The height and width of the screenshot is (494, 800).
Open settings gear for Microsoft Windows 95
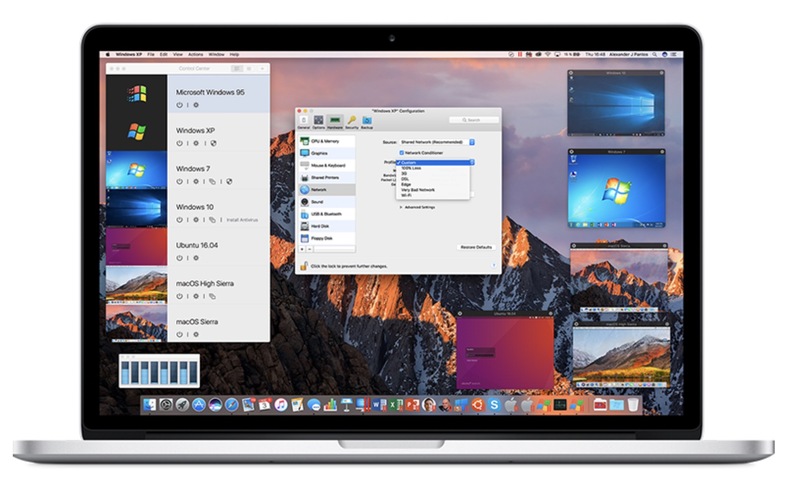[x=196, y=105]
